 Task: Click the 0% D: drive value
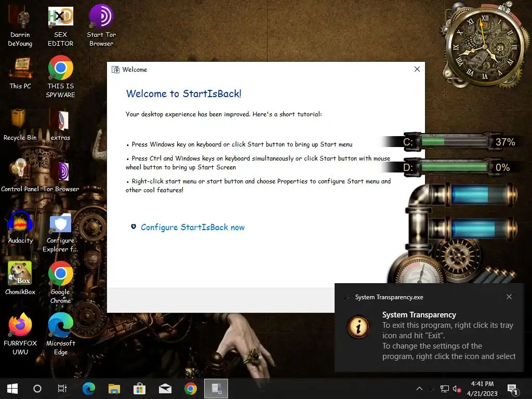click(x=502, y=167)
